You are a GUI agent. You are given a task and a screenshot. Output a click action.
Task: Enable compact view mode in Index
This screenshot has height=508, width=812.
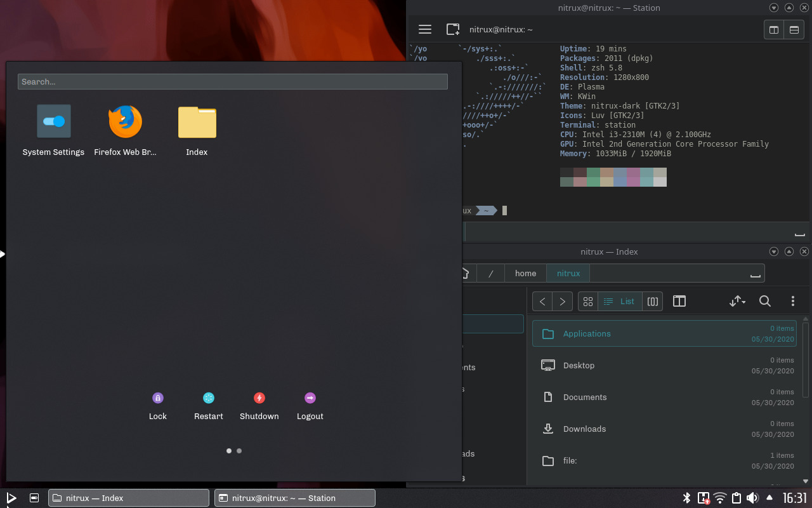(x=652, y=301)
